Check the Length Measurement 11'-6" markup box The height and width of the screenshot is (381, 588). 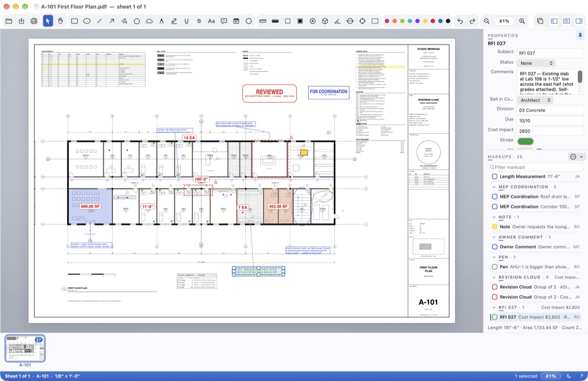click(494, 177)
